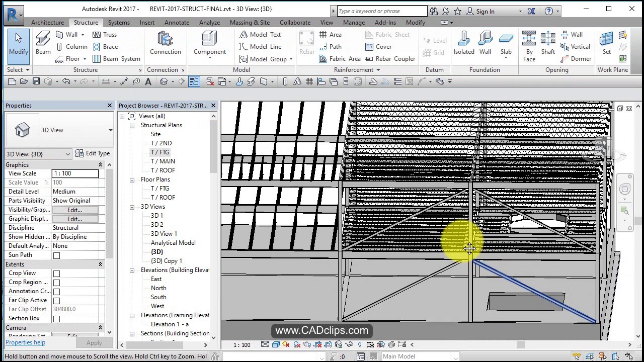Toggle Crop Region visible checkbox
The width and height of the screenshot is (644, 362).
pyautogui.click(x=56, y=283)
